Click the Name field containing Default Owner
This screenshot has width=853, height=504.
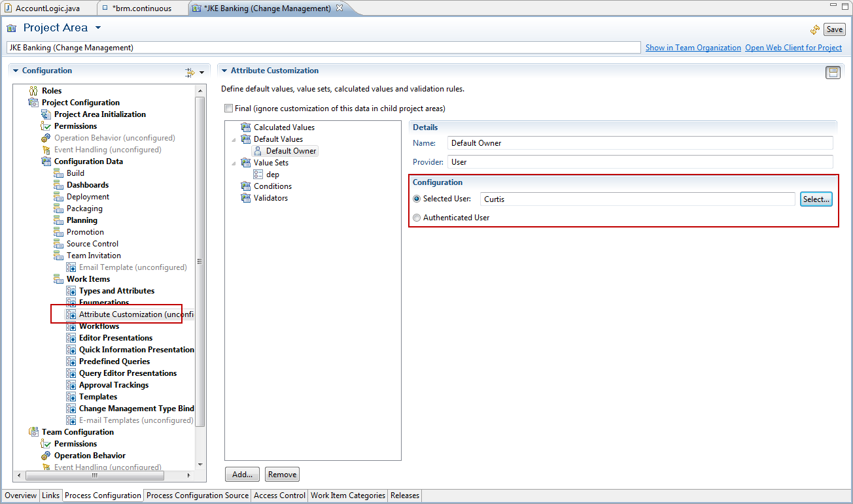(x=640, y=143)
